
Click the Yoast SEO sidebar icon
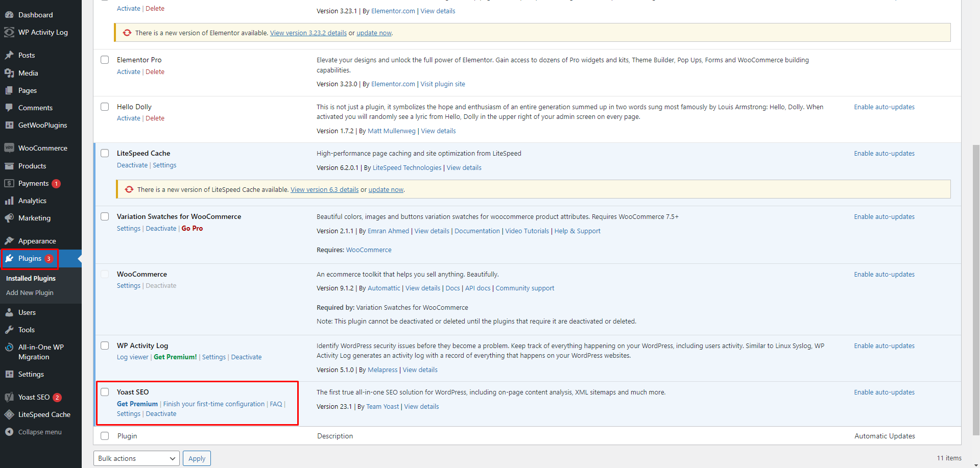pyautogui.click(x=9, y=397)
